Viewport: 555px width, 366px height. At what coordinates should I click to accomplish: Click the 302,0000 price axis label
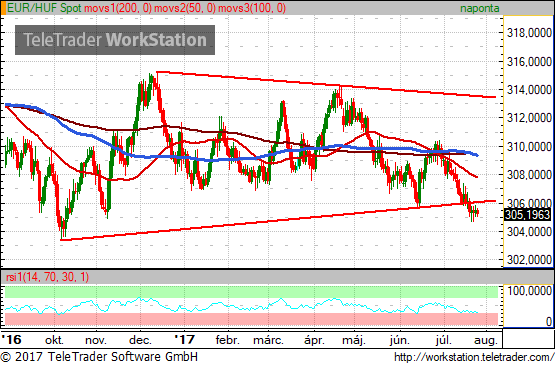click(529, 260)
